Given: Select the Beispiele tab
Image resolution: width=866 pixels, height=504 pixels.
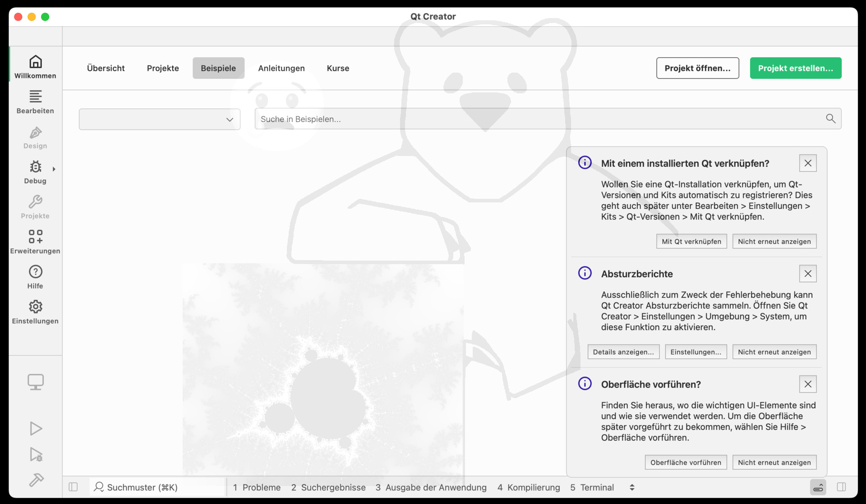Looking at the screenshot, I should click(x=218, y=68).
